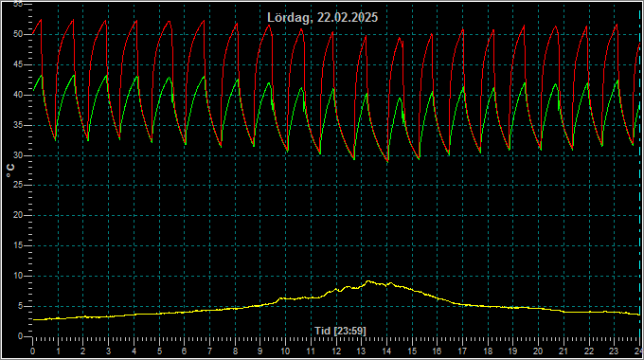
Task: Click the Tid [23:59] time label
Action: pos(340,331)
